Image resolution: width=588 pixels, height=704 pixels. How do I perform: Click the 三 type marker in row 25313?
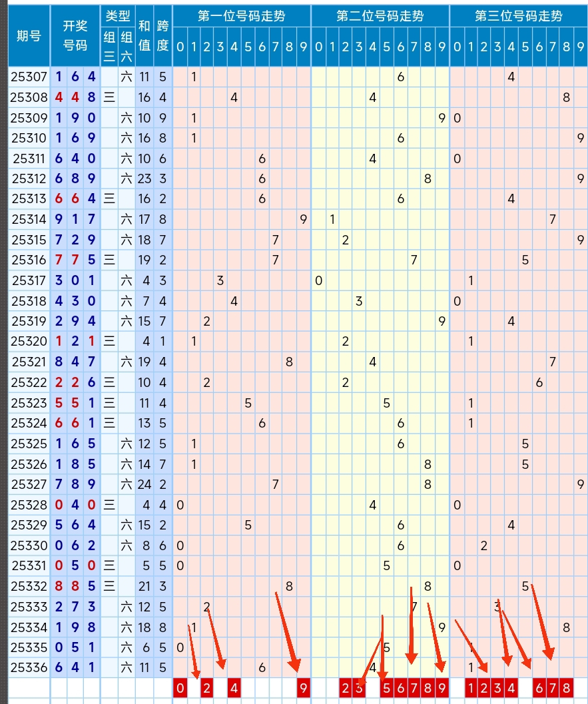pyautogui.click(x=109, y=198)
